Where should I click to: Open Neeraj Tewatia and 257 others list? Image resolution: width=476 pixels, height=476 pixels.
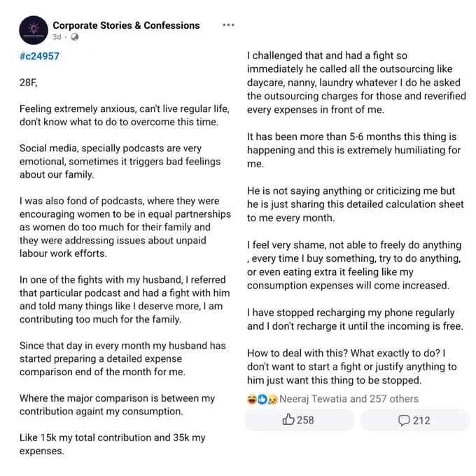pyautogui.click(x=349, y=399)
